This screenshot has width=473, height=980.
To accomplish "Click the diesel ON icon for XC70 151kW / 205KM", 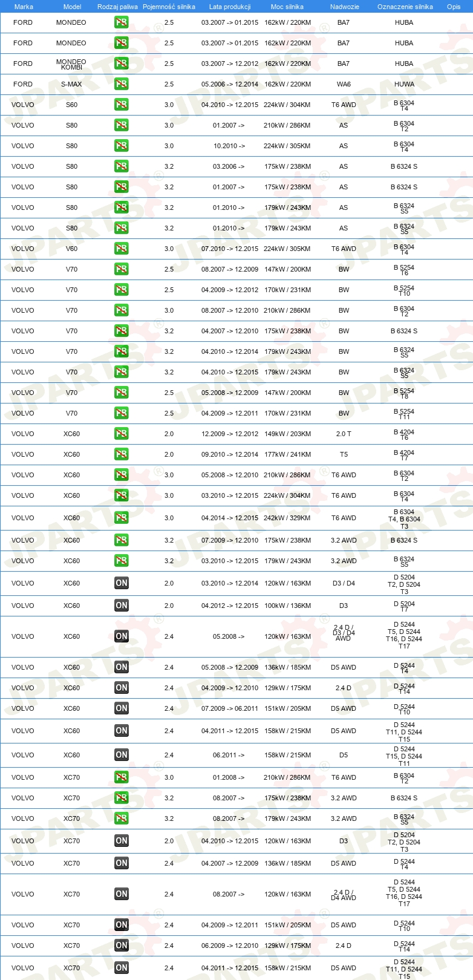I will [122, 925].
